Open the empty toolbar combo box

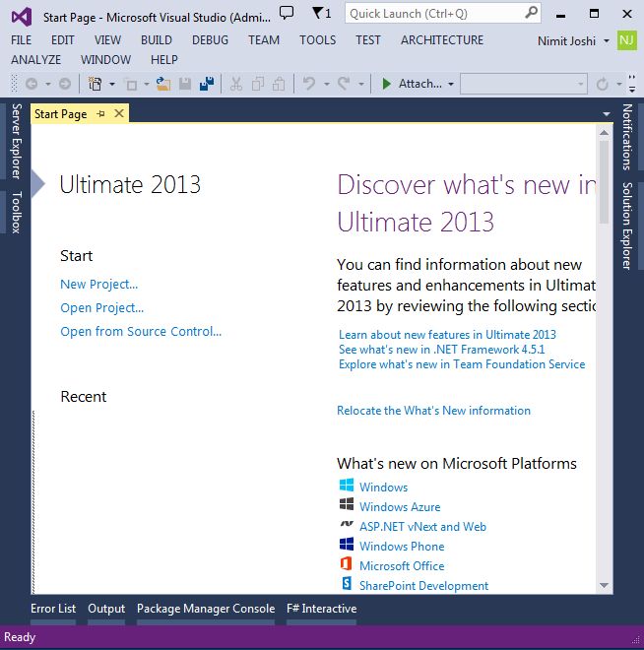[x=524, y=84]
